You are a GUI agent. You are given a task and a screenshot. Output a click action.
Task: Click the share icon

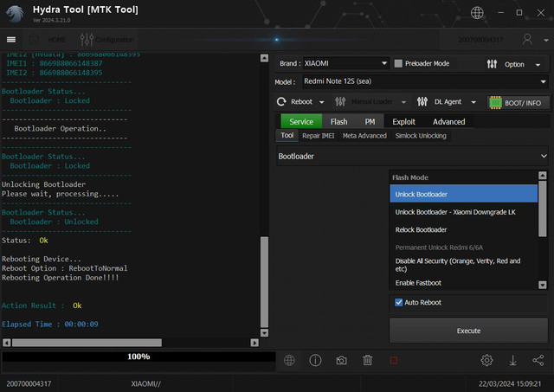pyautogui.click(x=538, y=360)
